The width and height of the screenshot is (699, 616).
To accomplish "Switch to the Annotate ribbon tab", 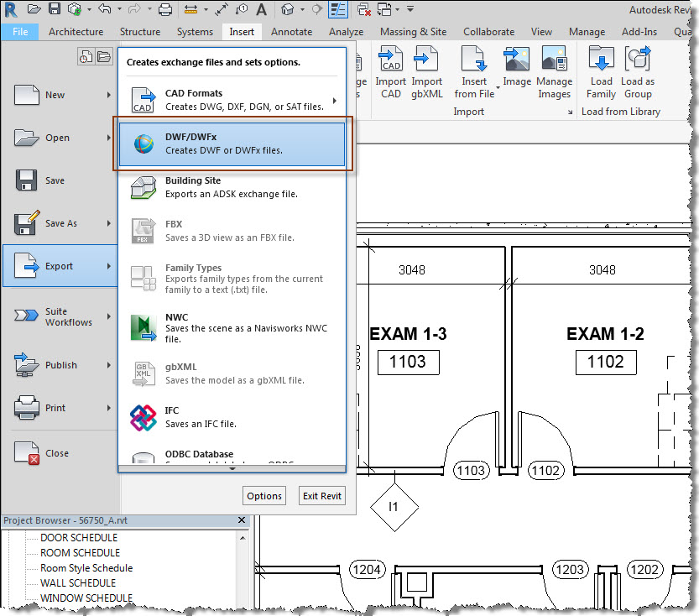I will click(291, 31).
